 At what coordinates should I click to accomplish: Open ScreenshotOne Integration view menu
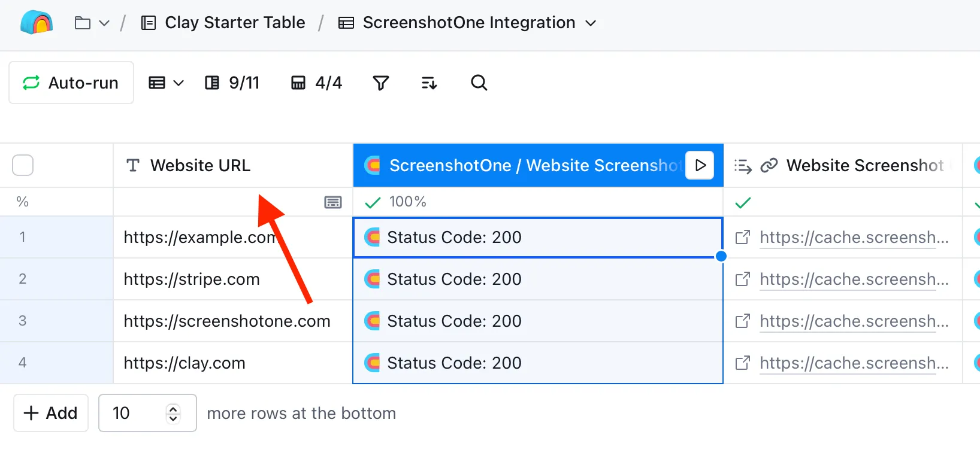pos(468,23)
